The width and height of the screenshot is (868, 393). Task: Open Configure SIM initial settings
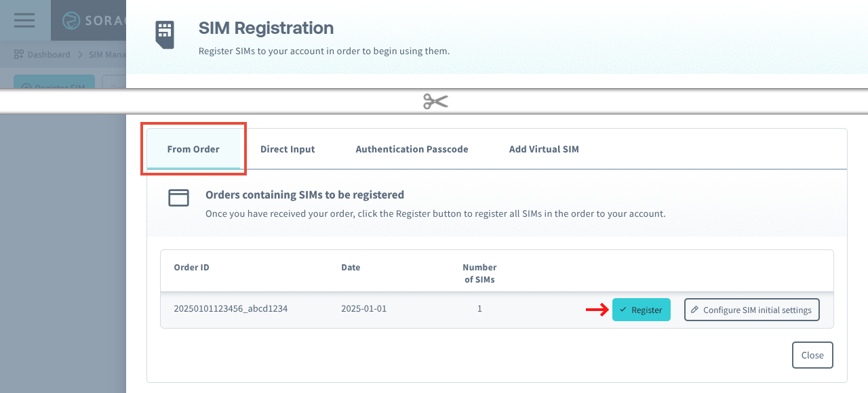(x=751, y=310)
